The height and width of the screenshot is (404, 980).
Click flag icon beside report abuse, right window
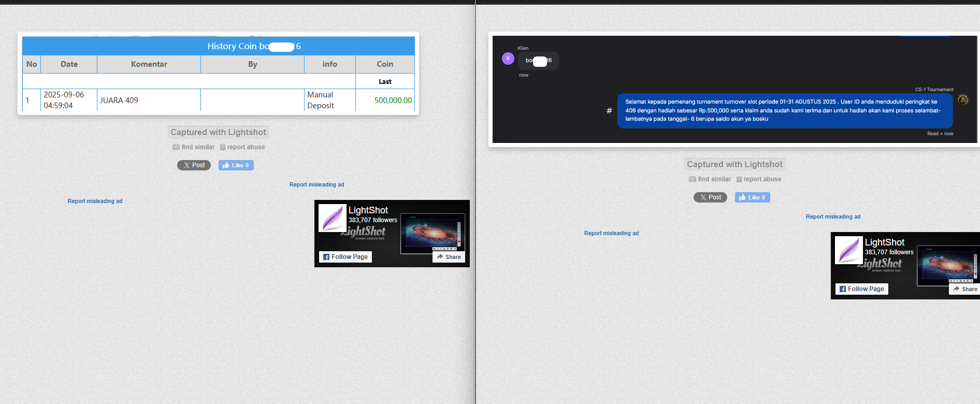click(739, 179)
